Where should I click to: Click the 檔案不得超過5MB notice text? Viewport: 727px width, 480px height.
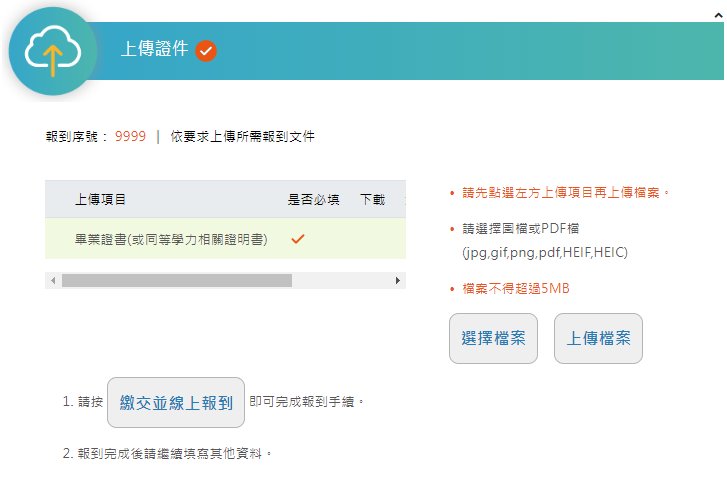click(x=516, y=289)
